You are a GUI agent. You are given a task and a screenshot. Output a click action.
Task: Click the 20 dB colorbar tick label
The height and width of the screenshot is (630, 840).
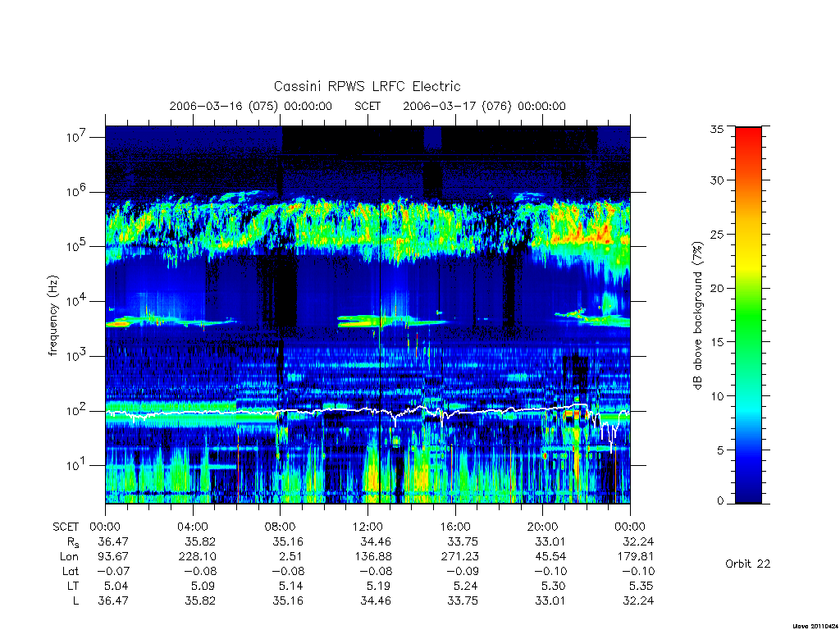[x=716, y=288]
